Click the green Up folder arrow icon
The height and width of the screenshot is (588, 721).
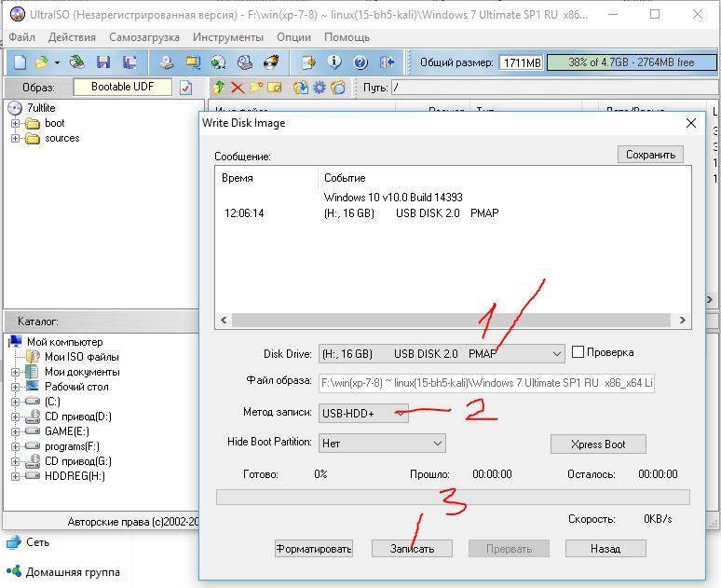pyautogui.click(x=219, y=88)
